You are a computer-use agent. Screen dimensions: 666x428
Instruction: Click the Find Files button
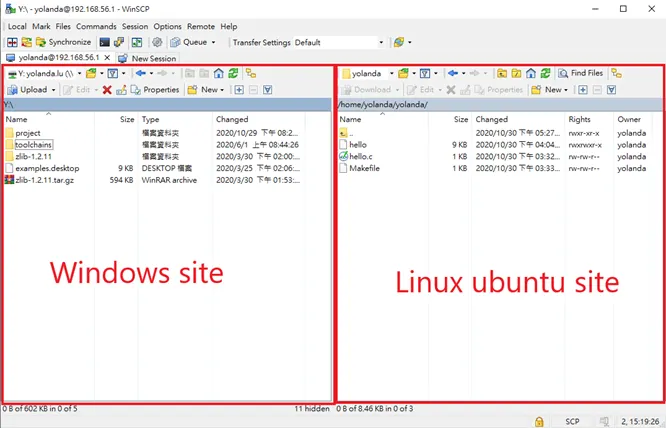click(581, 73)
